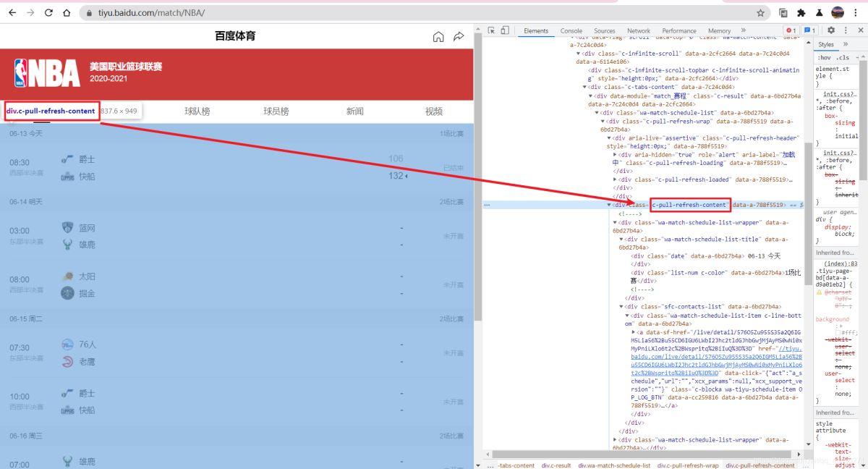Reload the Baidu sports page
Viewport: 868px width, 469px height.
[48, 13]
